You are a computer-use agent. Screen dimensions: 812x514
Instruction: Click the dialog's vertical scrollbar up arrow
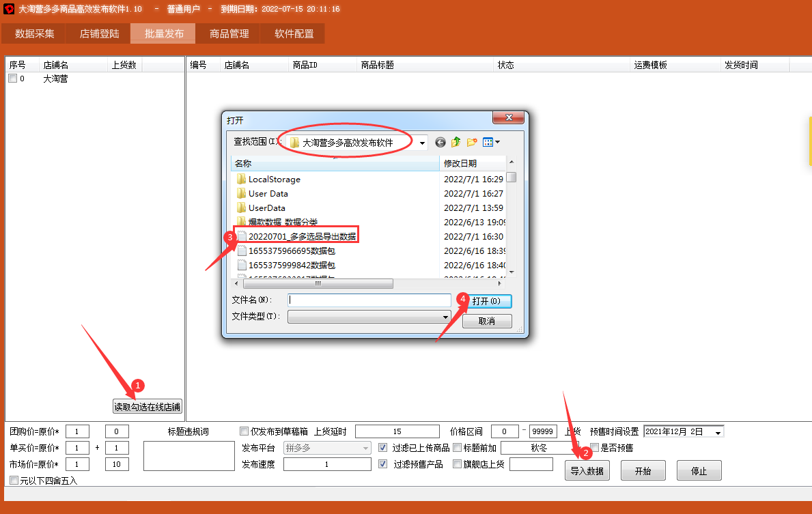pos(512,162)
